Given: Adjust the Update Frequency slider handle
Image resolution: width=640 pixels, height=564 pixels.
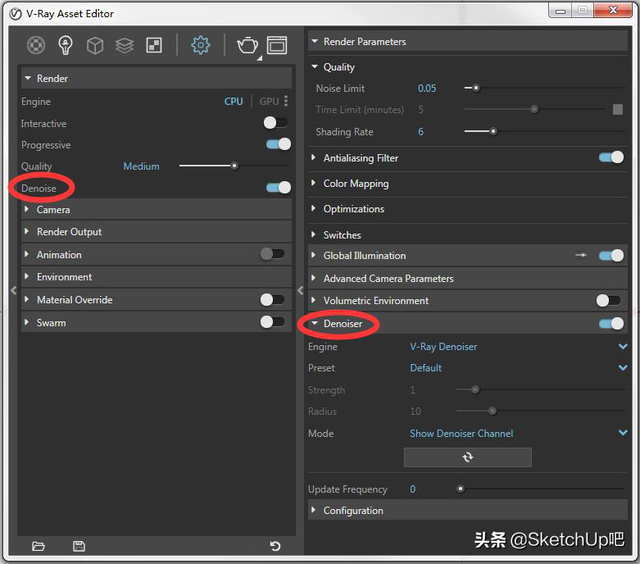Looking at the screenshot, I should [x=460, y=489].
